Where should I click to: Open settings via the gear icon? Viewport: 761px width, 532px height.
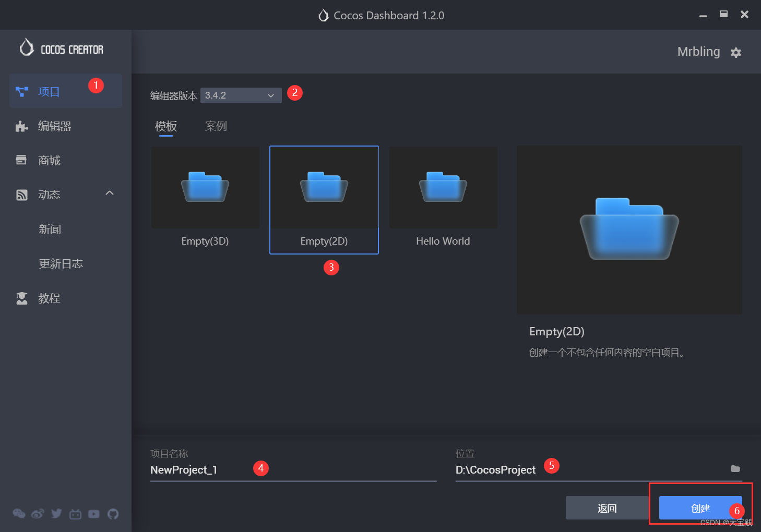click(x=736, y=53)
